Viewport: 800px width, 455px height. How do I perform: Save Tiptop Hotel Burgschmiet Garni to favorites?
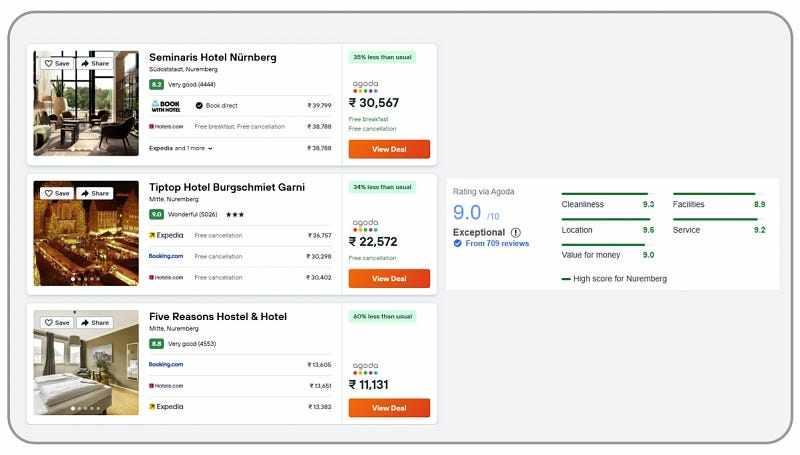[56, 193]
